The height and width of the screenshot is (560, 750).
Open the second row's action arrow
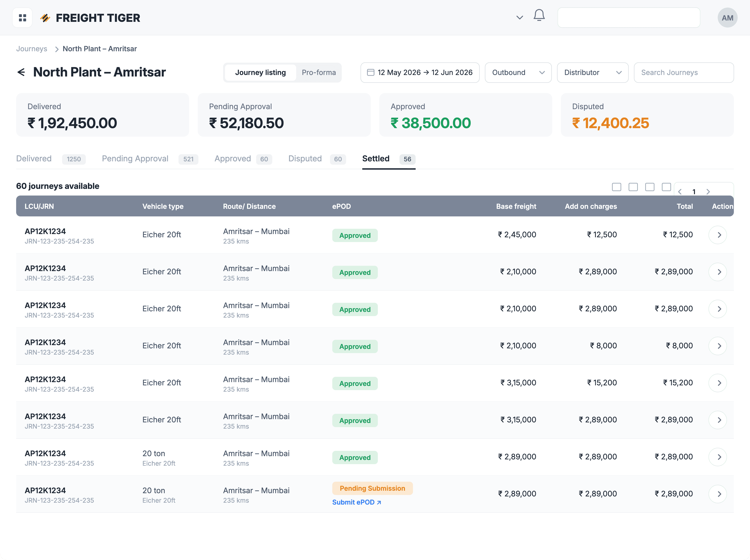pyautogui.click(x=718, y=272)
